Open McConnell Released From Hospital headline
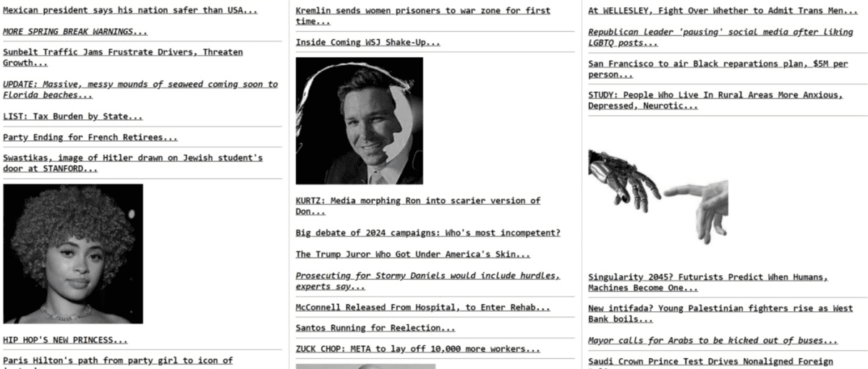This screenshot has height=369, width=868. click(x=423, y=307)
